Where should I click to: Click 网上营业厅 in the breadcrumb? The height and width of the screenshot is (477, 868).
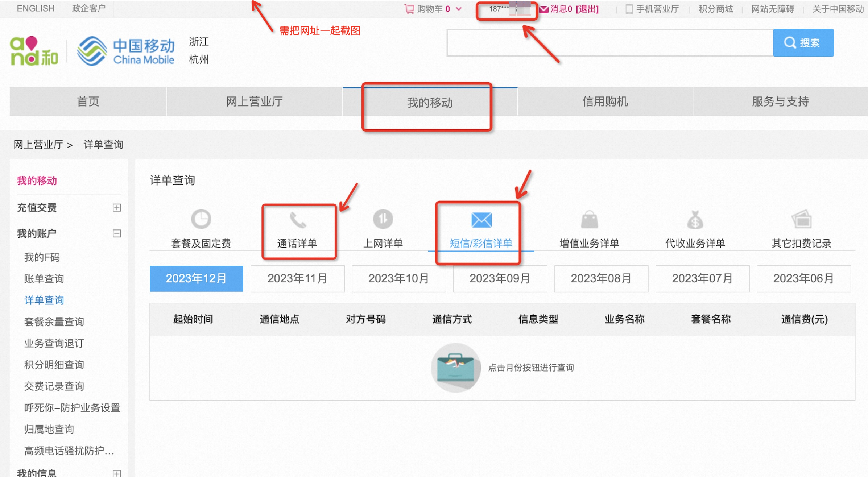click(38, 145)
